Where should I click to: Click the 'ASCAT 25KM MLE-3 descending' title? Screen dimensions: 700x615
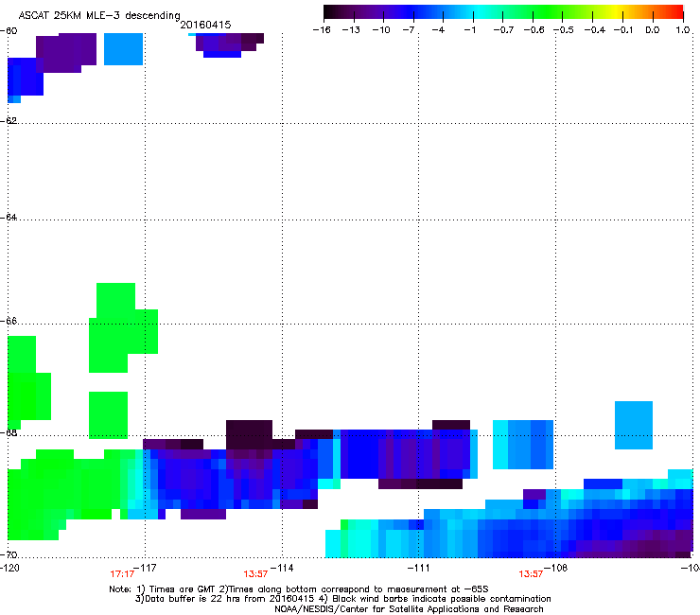99,15
